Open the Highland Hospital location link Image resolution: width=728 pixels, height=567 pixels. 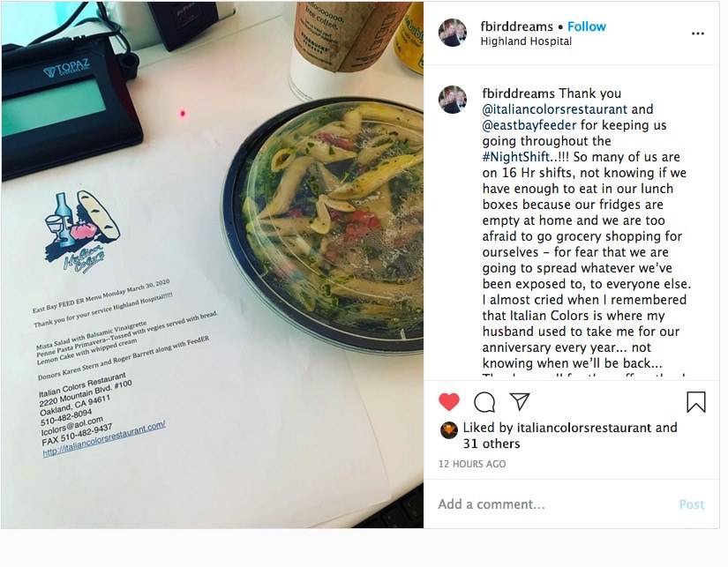pos(526,41)
